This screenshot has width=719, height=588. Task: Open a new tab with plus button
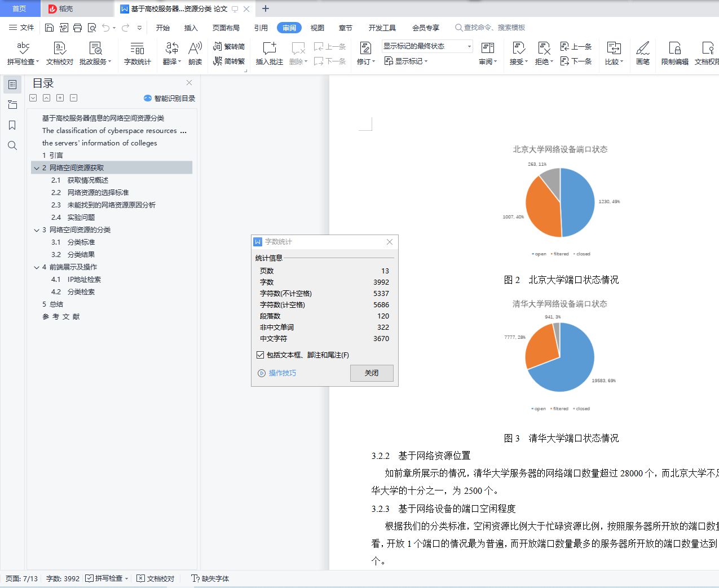click(266, 8)
